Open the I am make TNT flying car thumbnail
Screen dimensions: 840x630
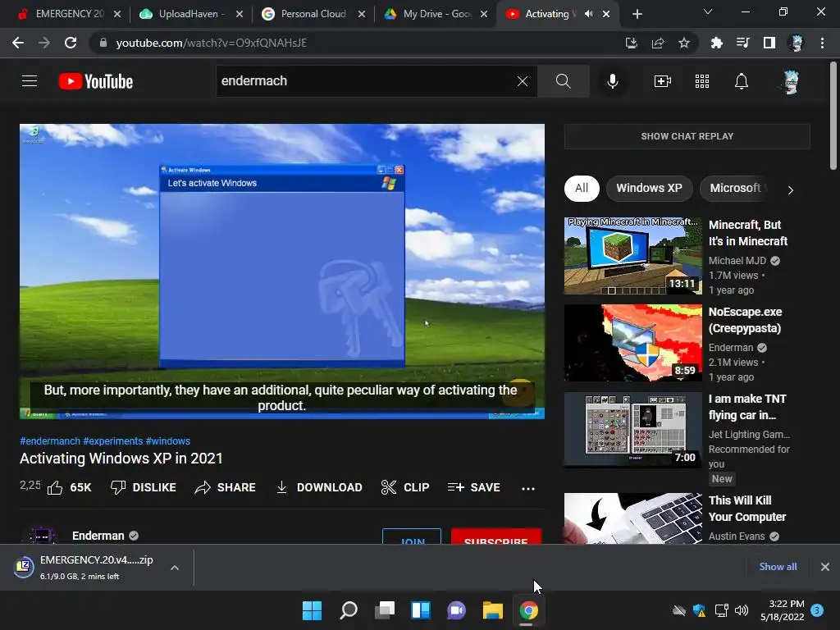(x=632, y=430)
